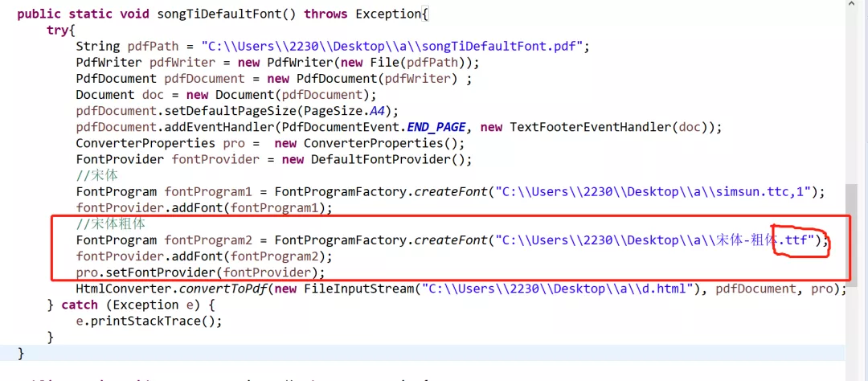Click the END_PAGE constant
The width and height of the screenshot is (868, 381).
point(436,127)
